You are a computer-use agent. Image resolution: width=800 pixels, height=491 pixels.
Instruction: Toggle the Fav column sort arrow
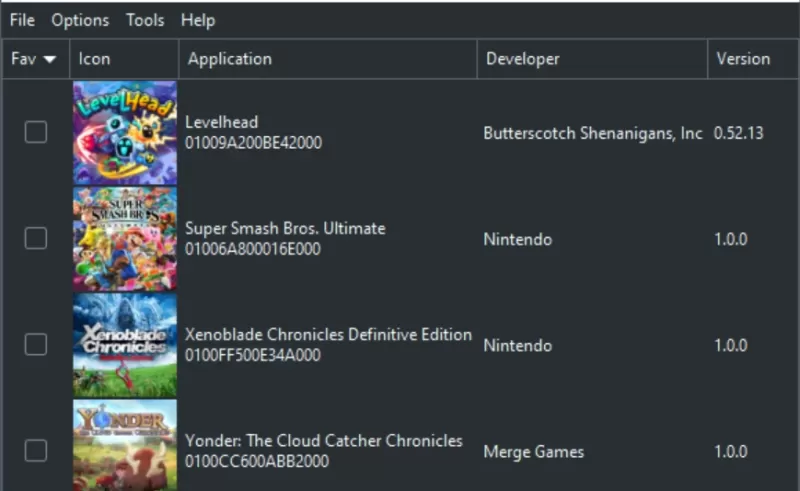point(49,59)
